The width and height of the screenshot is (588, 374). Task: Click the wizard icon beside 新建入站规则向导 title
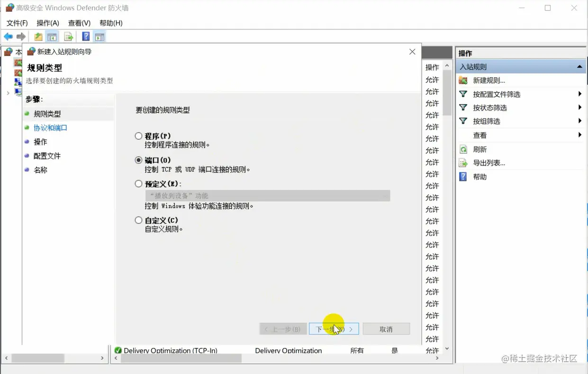31,51
